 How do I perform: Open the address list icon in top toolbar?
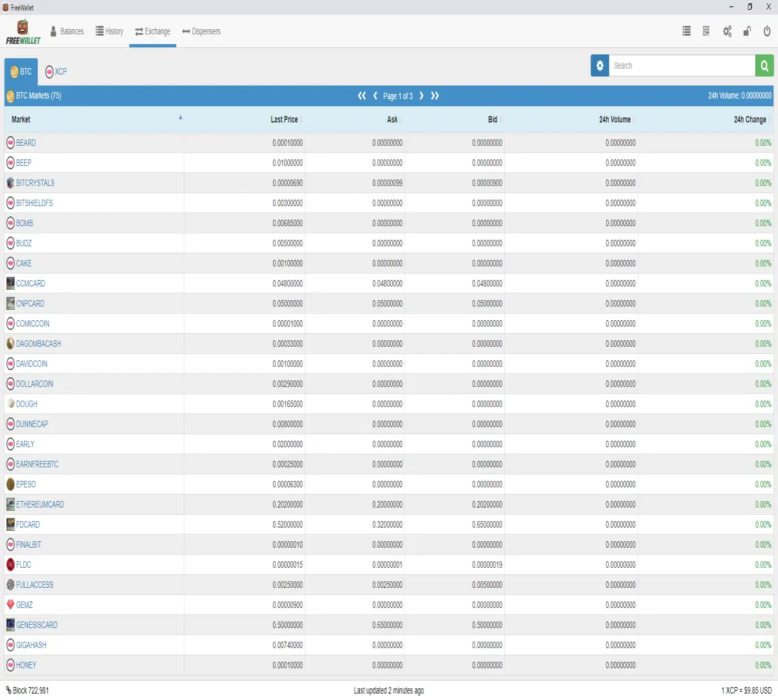tap(687, 31)
